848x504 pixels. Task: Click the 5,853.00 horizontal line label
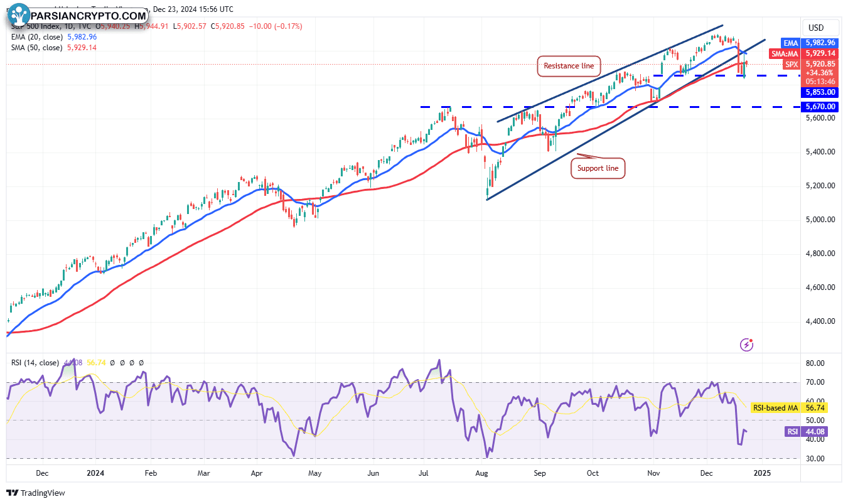coord(820,92)
